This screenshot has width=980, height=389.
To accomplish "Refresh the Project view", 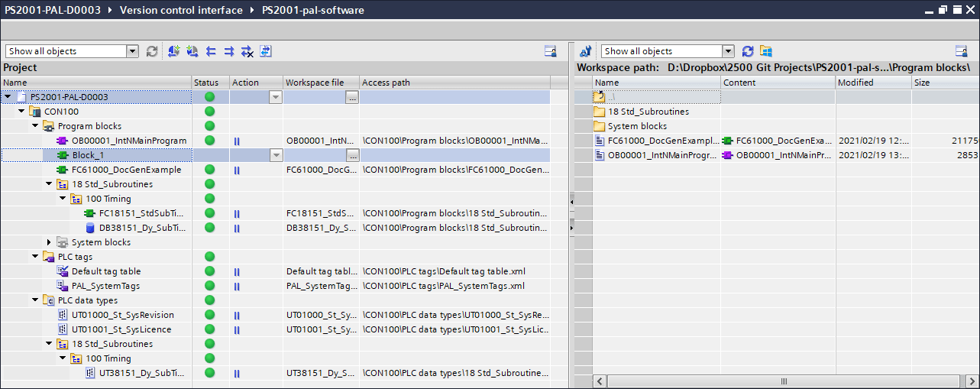I will (x=152, y=51).
